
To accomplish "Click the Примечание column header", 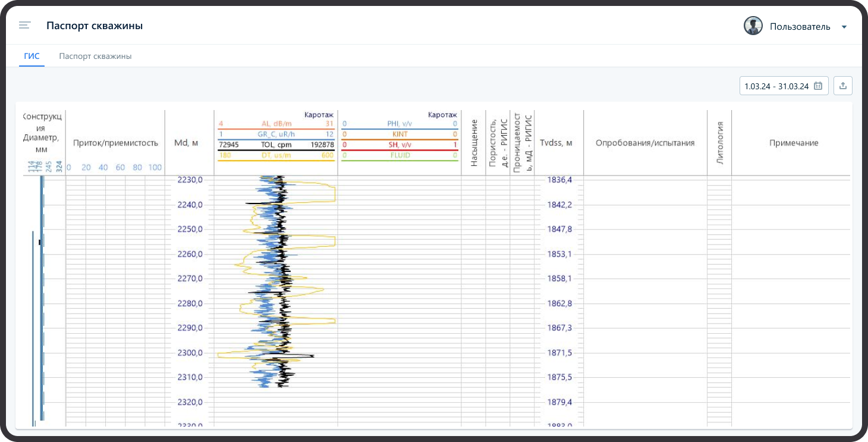I will tap(794, 143).
